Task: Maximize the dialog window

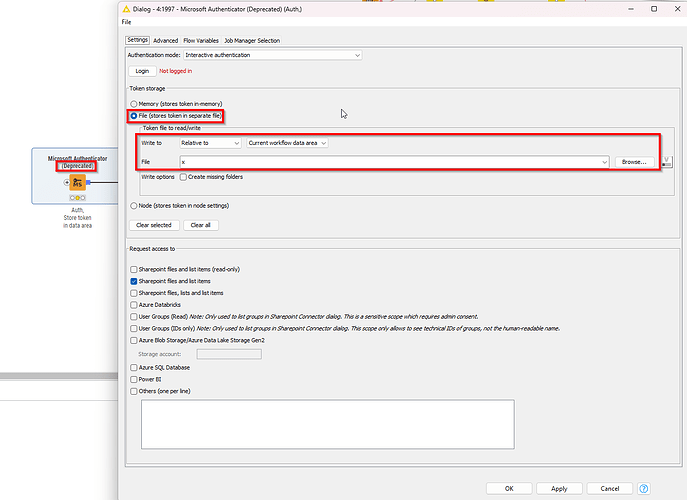Action: (x=654, y=9)
